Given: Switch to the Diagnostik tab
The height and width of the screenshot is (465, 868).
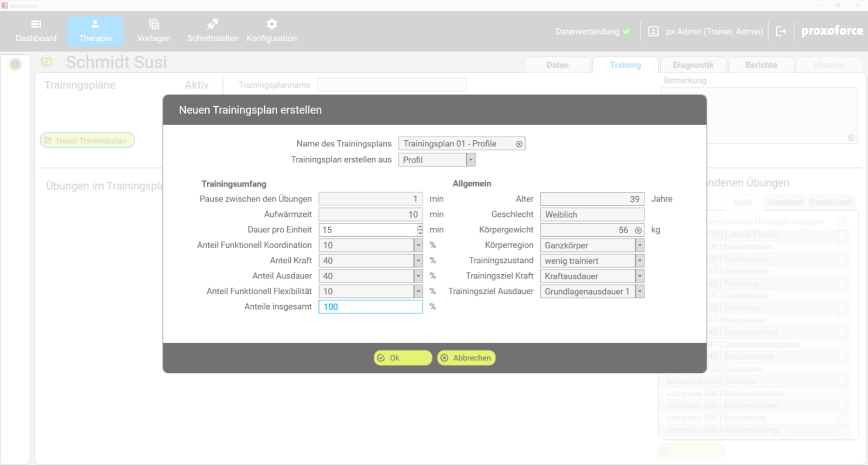Looking at the screenshot, I should [x=693, y=65].
